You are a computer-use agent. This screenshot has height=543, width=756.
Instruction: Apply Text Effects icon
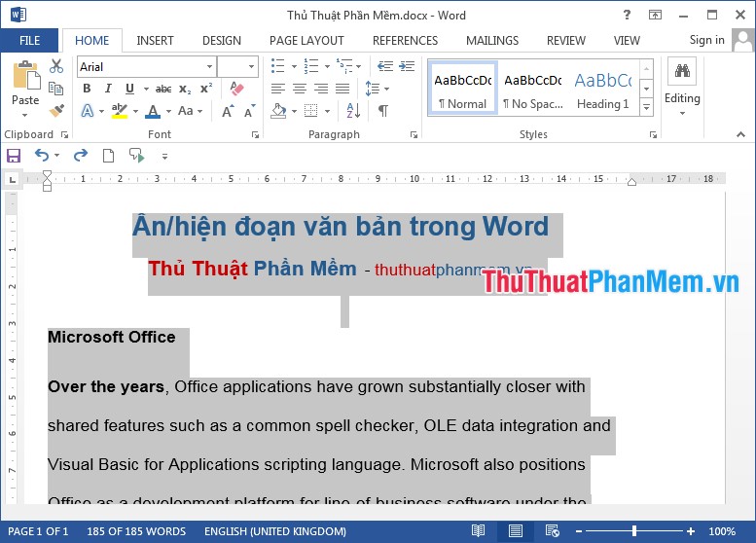(88, 111)
